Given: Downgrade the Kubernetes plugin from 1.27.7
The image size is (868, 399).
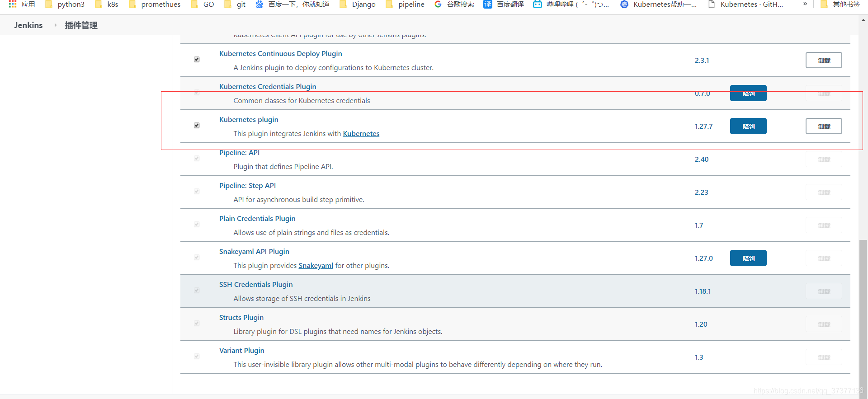Looking at the screenshot, I should [x=748, y=126].
